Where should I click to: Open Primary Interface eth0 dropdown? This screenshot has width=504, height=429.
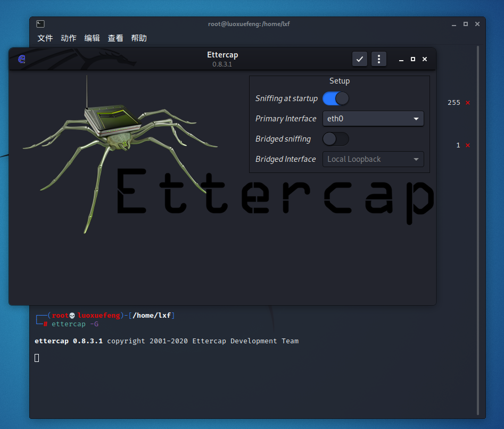tap(373, 119)
